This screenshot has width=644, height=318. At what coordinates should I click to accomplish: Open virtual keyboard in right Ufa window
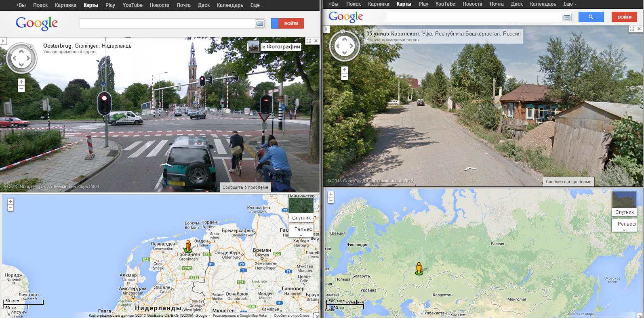pyautogui.click(x=567, y=17)
